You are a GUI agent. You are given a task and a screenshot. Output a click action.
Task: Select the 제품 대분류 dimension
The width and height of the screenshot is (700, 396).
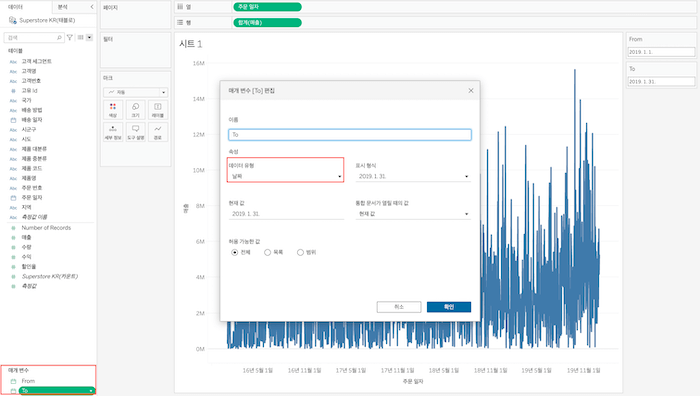[34, 149]
